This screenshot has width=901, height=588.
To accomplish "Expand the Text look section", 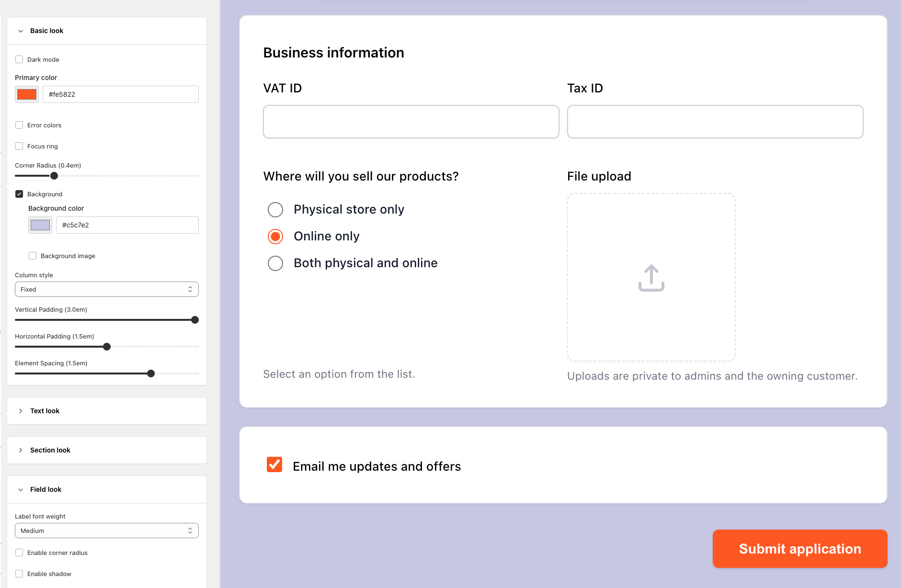I will tap(21, 411).
